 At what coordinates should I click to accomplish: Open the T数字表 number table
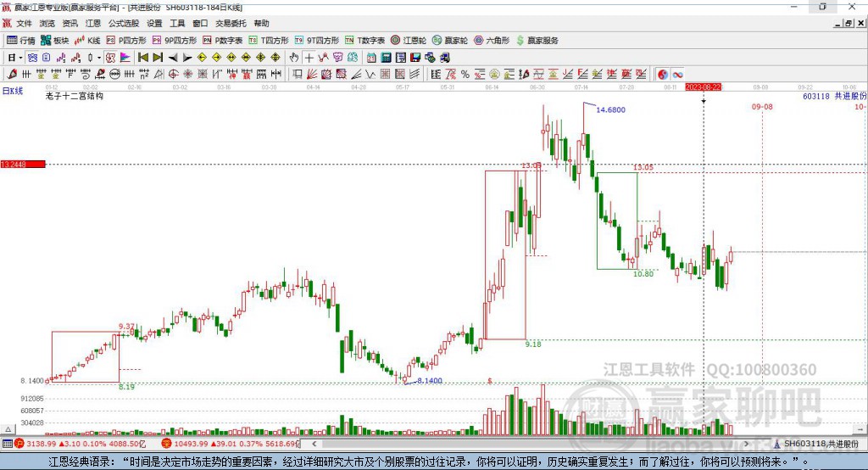(364, 41)
